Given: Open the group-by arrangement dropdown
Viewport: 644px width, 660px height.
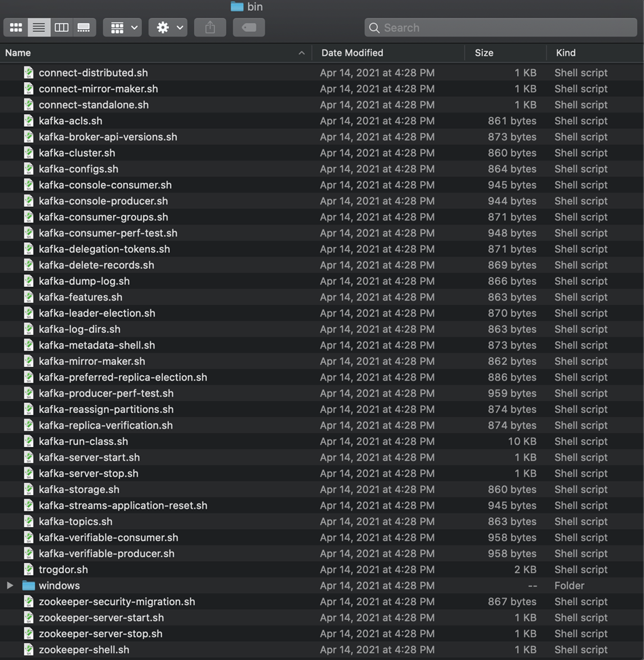Looking at the screenshot, I should tap(123, 28).
